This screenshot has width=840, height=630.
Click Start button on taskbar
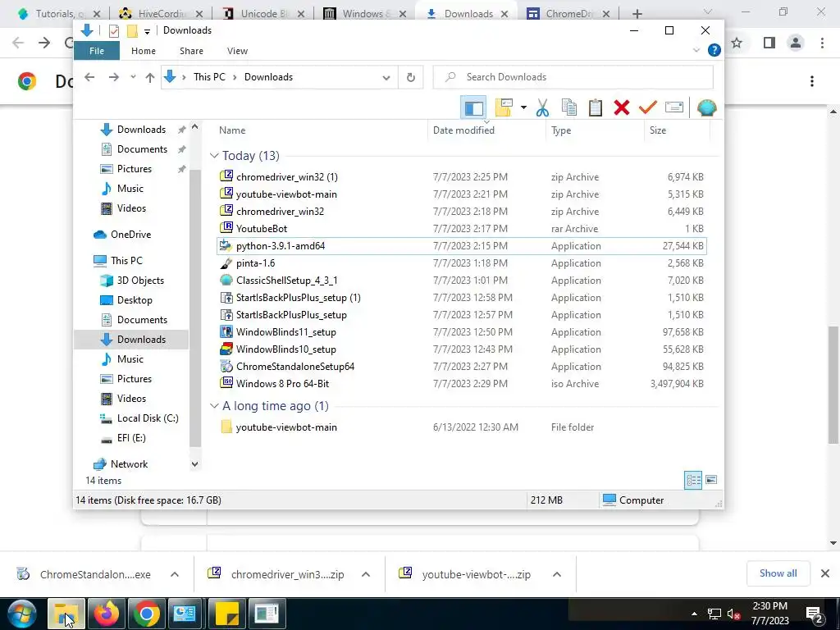coord(22,614)
